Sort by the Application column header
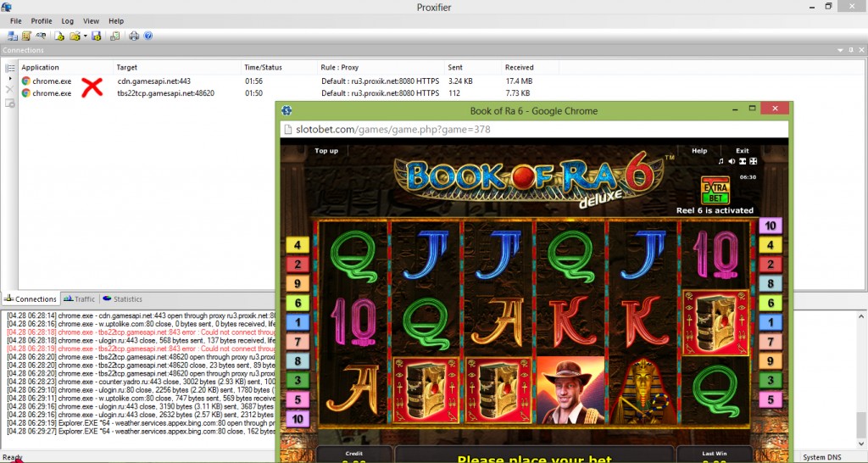868x463 pixels. pyautogui.click(x=66, y=68)
